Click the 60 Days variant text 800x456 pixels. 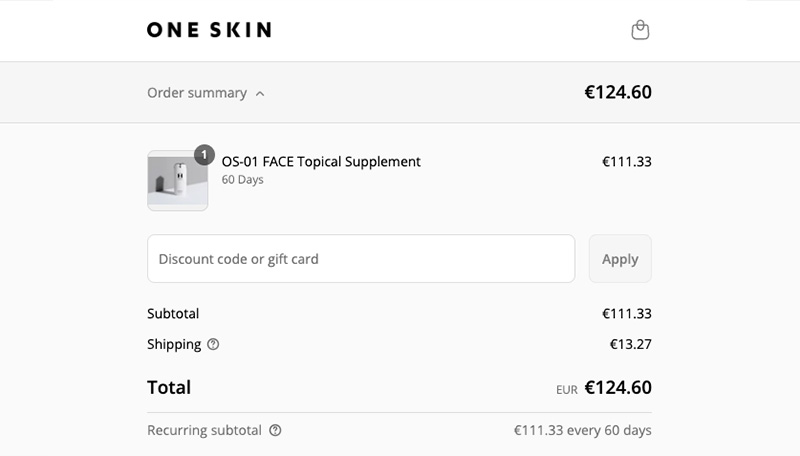(x=242, y=180)
